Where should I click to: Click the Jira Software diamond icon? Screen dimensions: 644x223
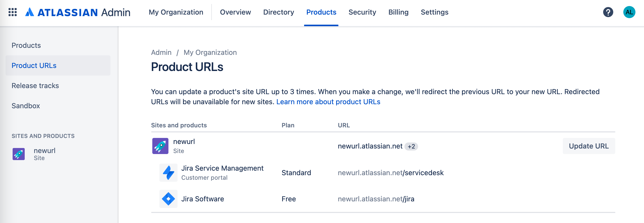[x=168, y=199]
